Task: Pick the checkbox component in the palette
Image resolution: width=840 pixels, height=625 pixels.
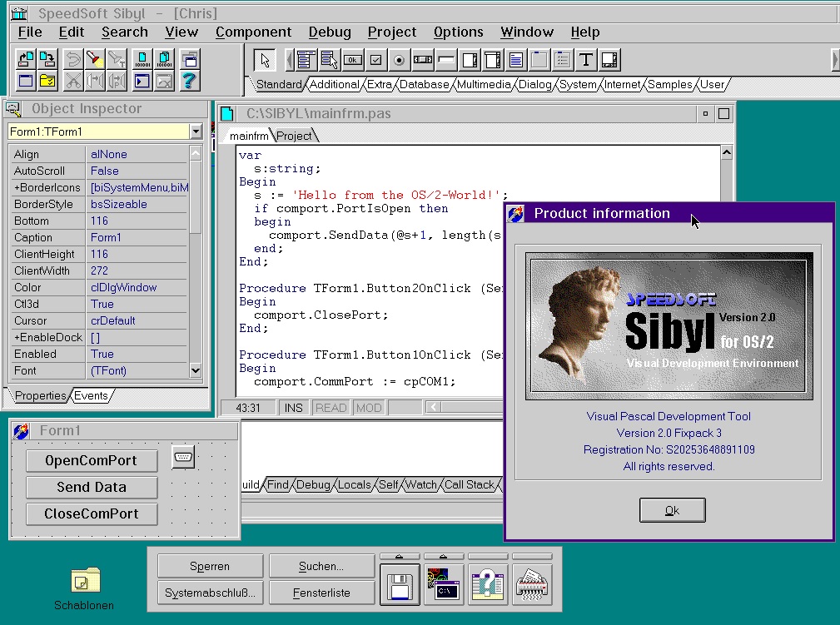Action: coord(376,60)
